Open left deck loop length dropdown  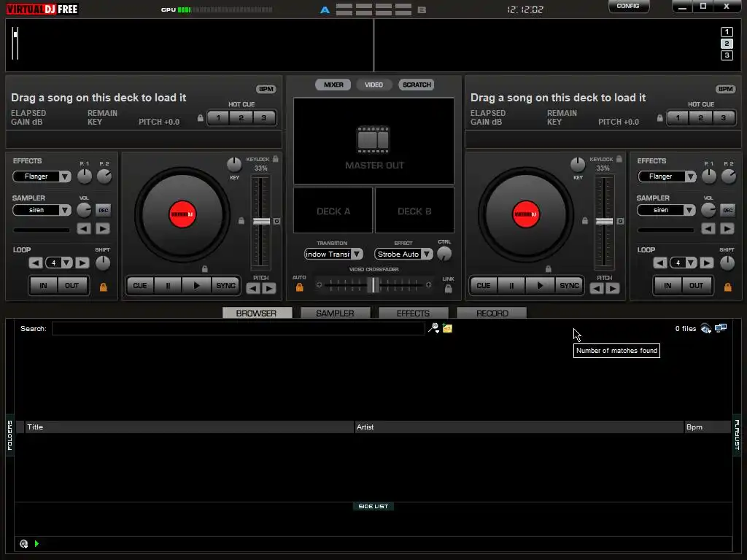point(66,262)
